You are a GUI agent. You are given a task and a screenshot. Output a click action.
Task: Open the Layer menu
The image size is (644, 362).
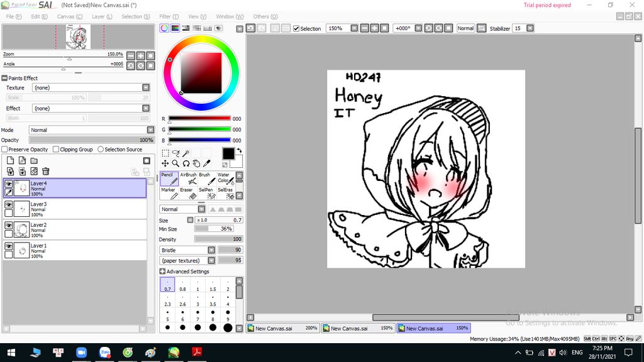coord(102,16)
